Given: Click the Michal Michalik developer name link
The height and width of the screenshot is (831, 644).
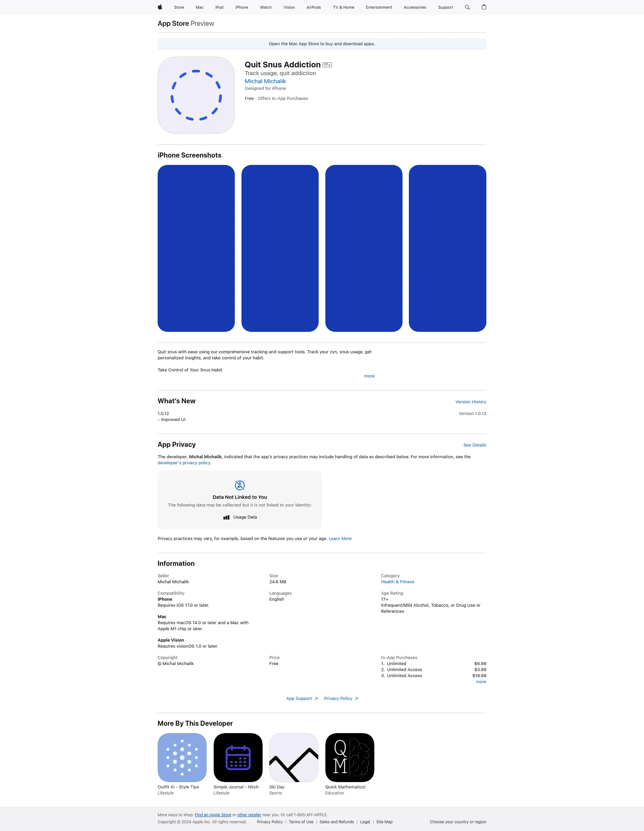Looking at the screenshot, I should tap(265, 81).
